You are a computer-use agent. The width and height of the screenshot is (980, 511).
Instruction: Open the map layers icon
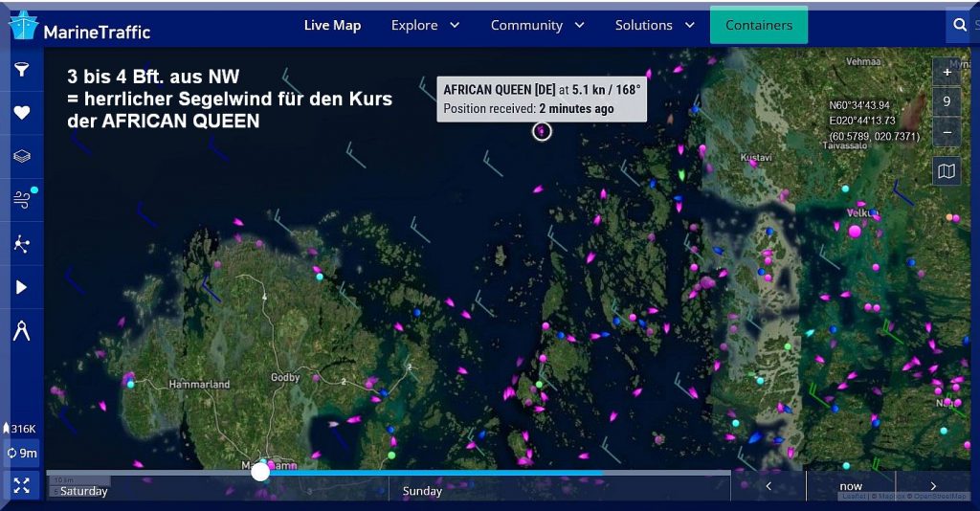tap(21, 156)
